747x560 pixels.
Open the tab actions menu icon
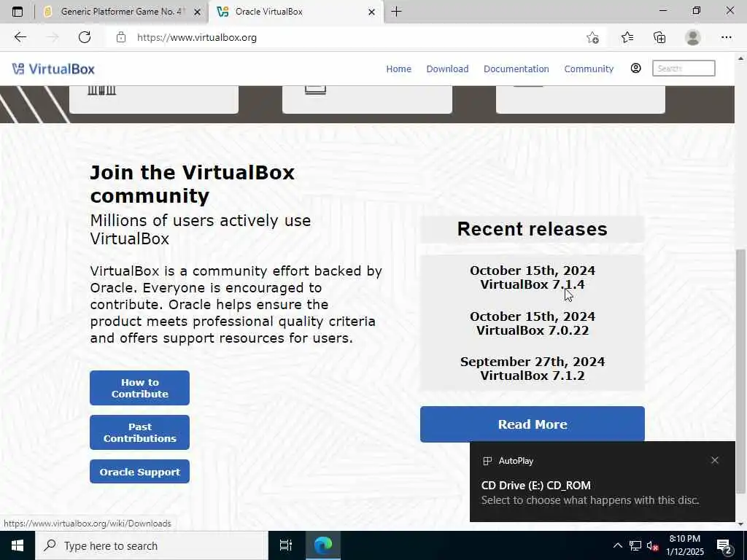point(18,12)
